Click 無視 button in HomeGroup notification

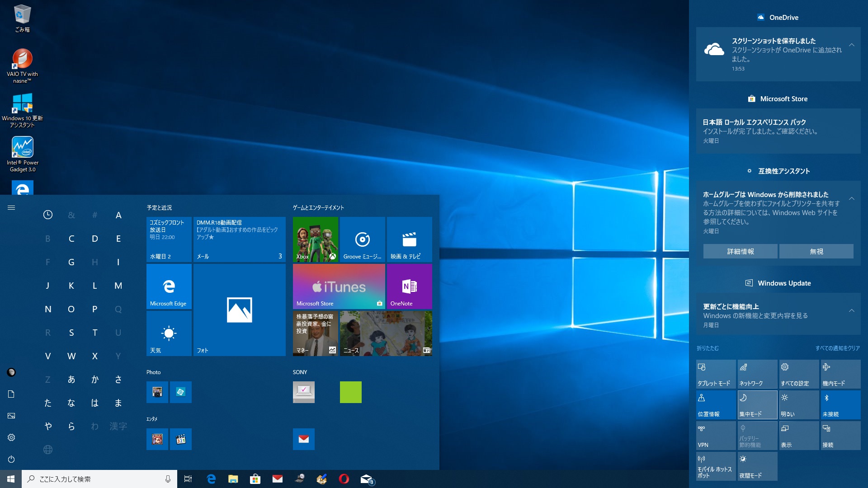[x=816, y=251]
